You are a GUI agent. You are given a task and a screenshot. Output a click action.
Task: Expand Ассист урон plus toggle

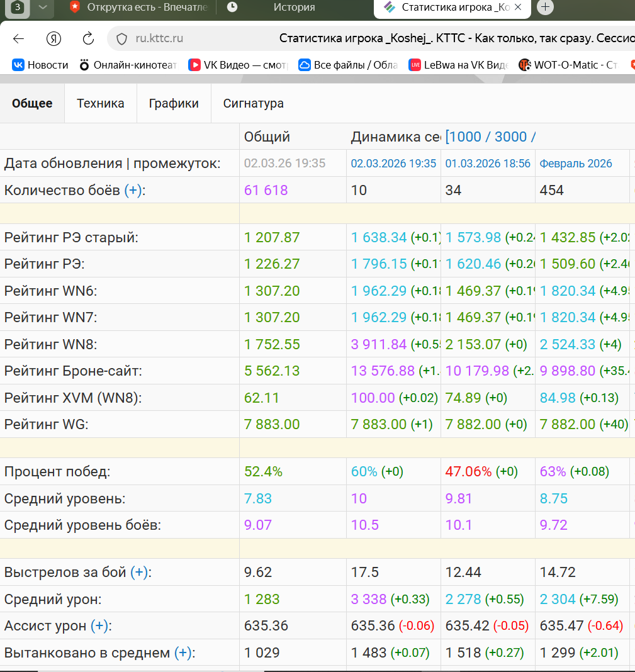tap(99, 625)
